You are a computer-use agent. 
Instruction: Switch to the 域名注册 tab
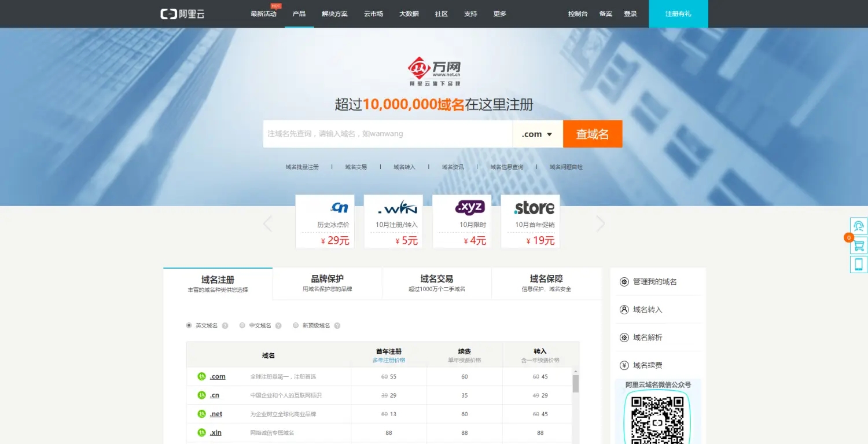tap(218, 284)
